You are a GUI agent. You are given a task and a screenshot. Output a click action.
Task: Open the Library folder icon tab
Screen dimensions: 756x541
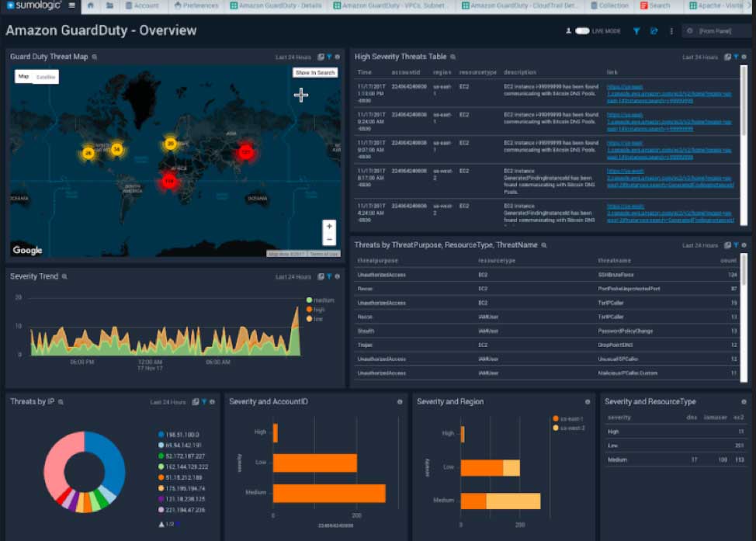[110, 5]
